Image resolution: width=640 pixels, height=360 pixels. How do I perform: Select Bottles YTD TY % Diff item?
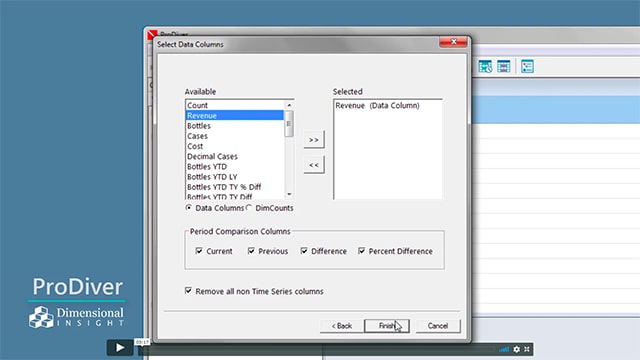235,187
